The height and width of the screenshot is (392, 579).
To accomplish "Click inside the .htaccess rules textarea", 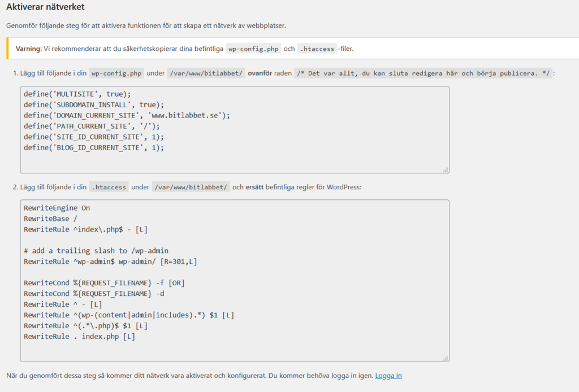I will (x=235, y=281).
